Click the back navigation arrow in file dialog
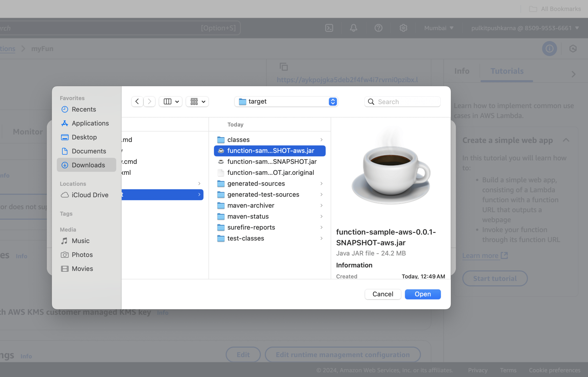 (x=137, y=101)
